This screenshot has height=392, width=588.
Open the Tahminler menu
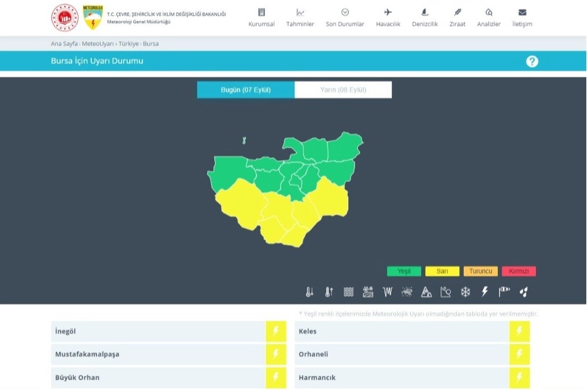point(300,18)
